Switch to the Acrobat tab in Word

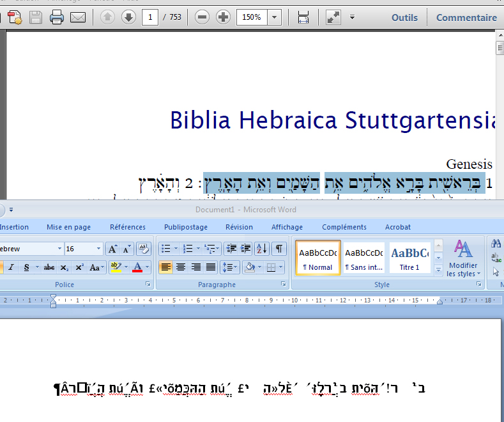(x=398, y=227)
